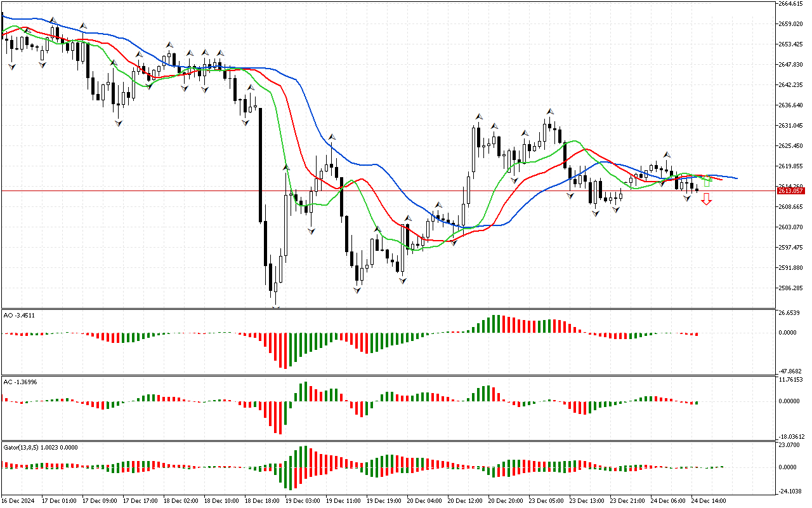Image resolution: width=812 pixels, height=508 pixels.
Task: Click price axis value 2647.830
Action: 791,65
